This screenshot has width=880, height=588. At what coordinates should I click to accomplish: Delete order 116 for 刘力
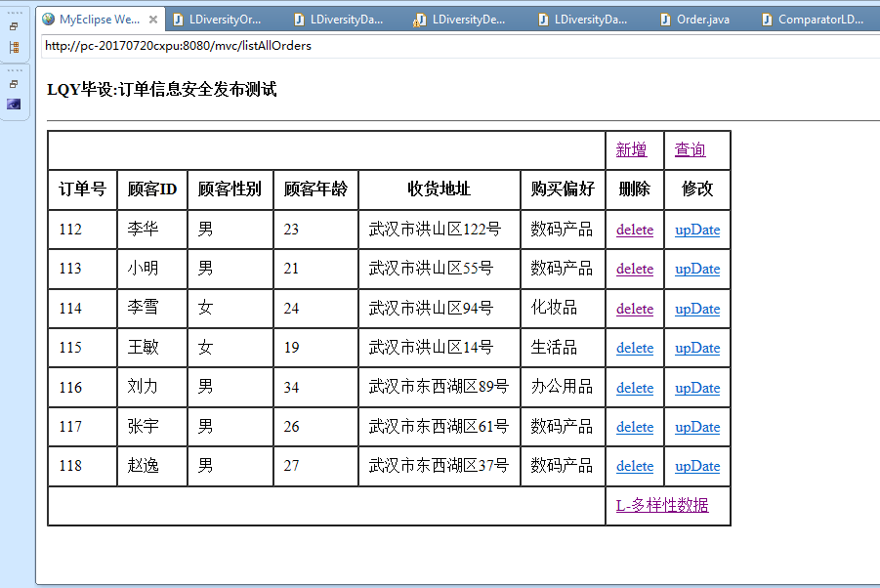coord(634,388)
